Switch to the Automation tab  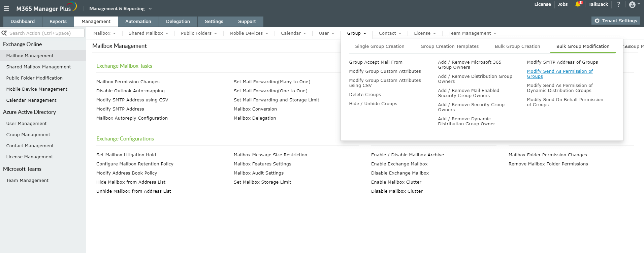(138, 21)
